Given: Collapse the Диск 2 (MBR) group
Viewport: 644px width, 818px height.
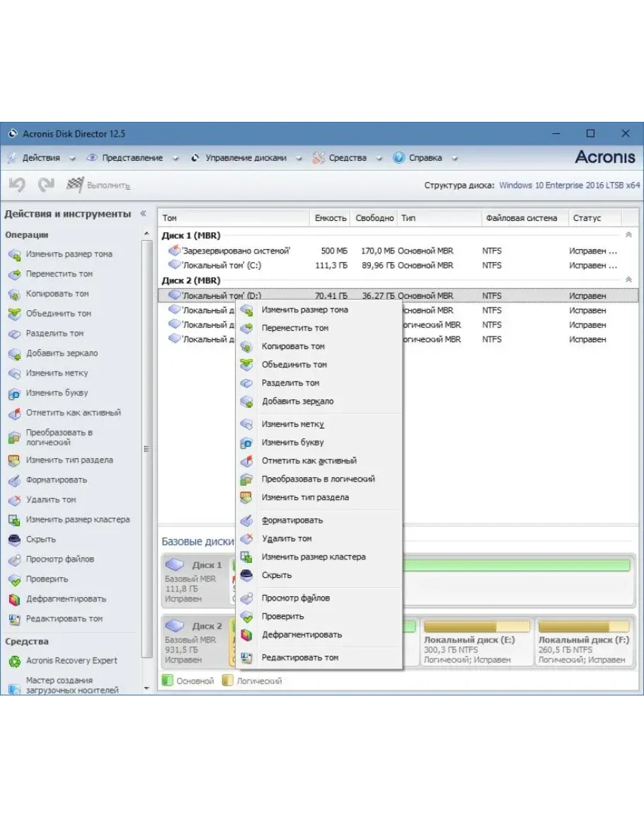Looking at the screenshot, I should tap(628, 280).
